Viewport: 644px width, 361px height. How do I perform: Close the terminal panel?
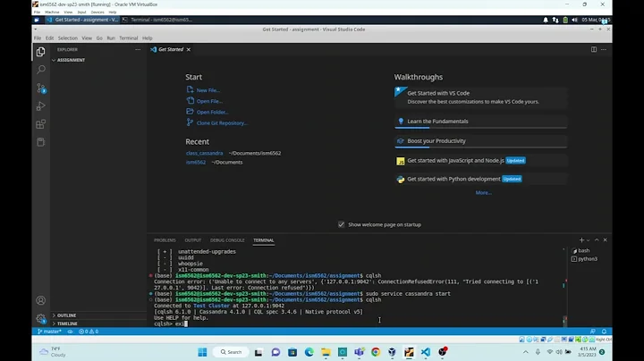pos(605,240)
